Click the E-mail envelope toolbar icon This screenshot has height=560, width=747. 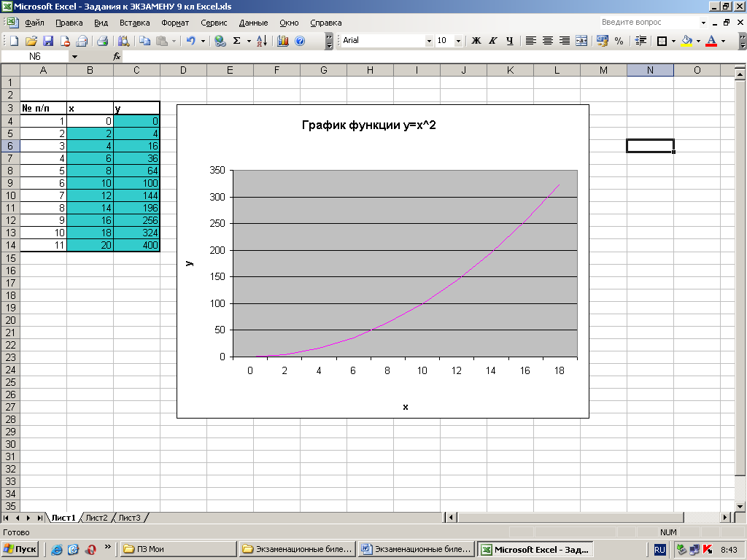pyautogui.click(x=82, y=41)
